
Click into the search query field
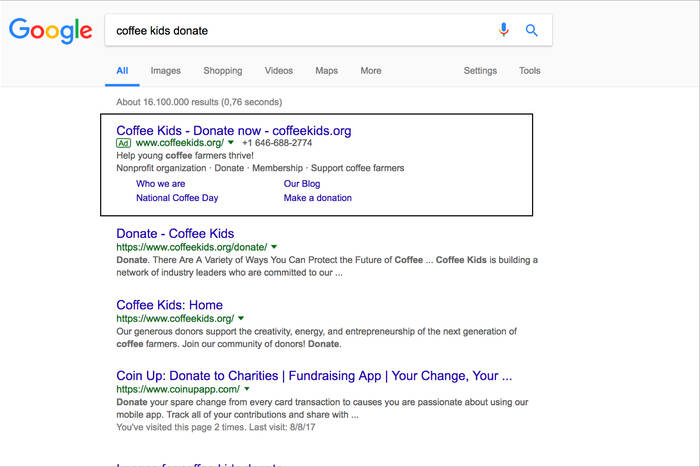tap(300, 31)
